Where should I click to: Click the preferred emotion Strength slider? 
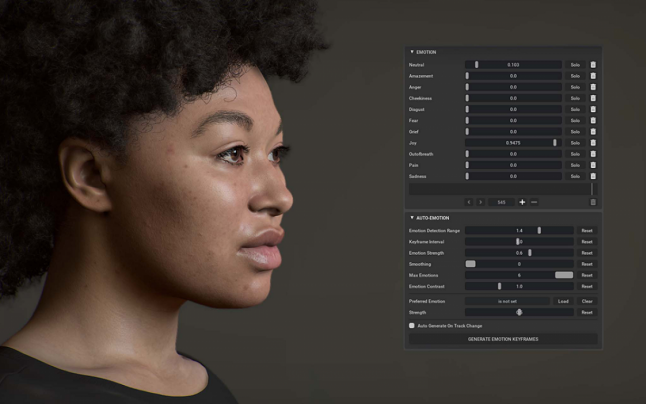tap(519, 312)
